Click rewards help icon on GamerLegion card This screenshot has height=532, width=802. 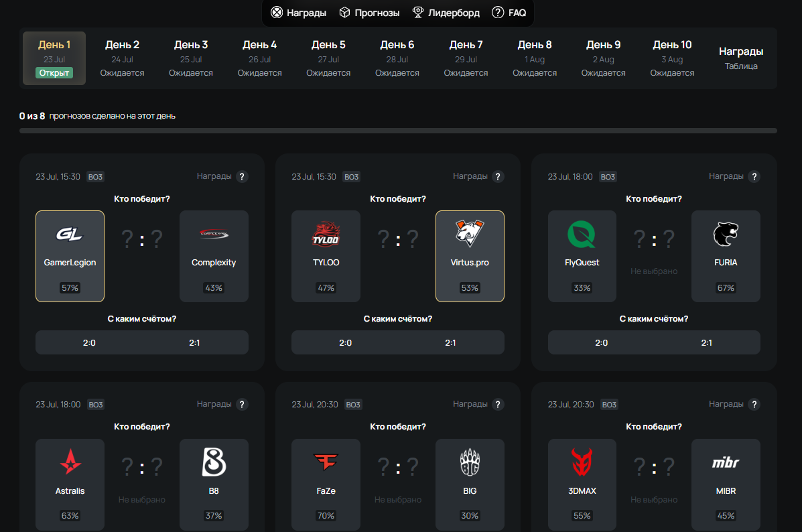tap(242, 176)
